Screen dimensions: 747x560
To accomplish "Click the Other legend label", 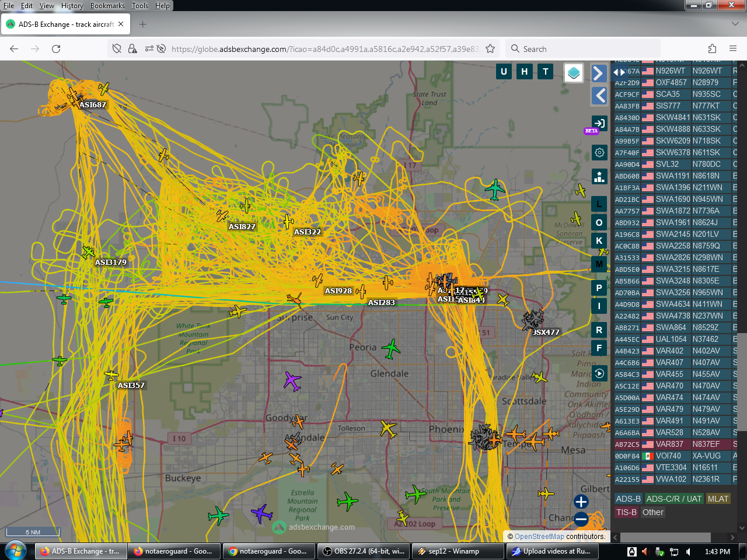I will (653, 512).
